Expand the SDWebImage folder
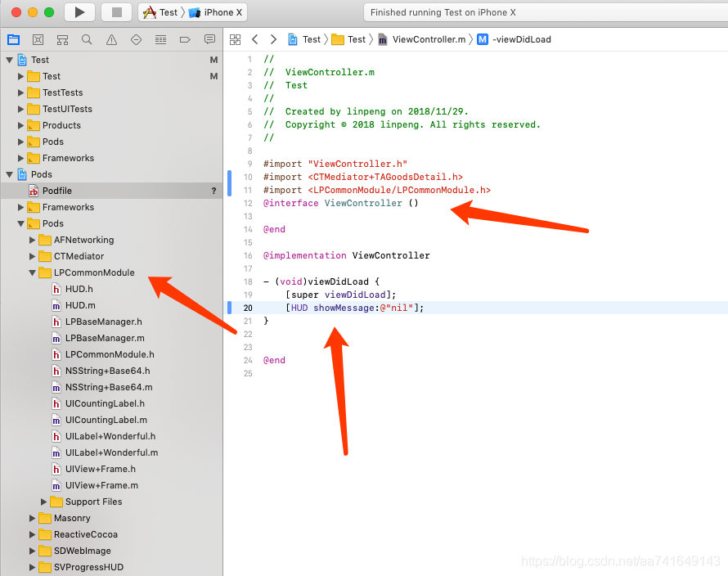 click(x=32, y=551)
